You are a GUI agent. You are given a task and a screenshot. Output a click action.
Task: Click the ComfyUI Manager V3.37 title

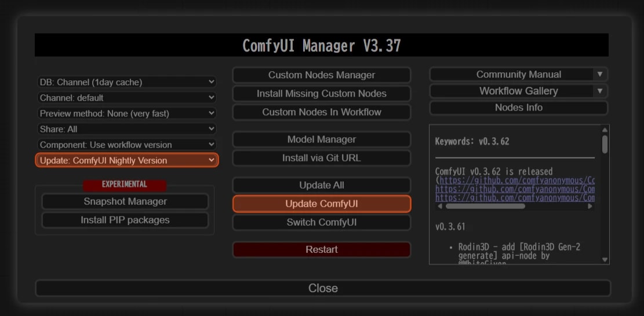(x=322, y=45)
